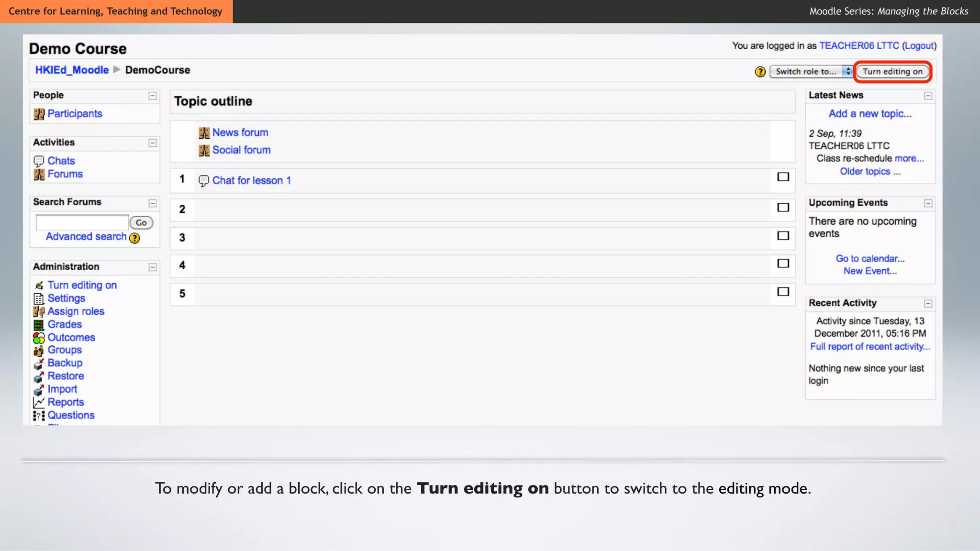The image size is (980, 551).
Task: Click the Grades table icon
Action: 39,325
